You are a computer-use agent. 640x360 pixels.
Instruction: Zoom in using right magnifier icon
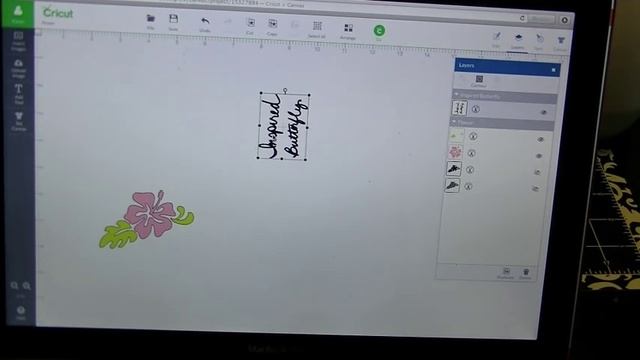[x=27, y=286]
